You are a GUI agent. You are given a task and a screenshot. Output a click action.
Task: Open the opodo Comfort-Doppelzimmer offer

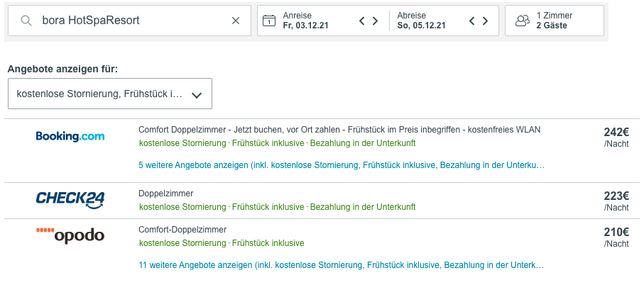[182, 230]
